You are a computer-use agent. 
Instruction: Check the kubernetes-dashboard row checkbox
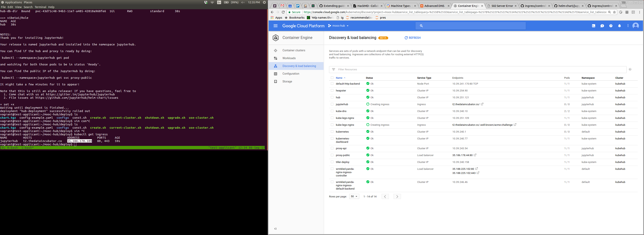coord(332,138)
